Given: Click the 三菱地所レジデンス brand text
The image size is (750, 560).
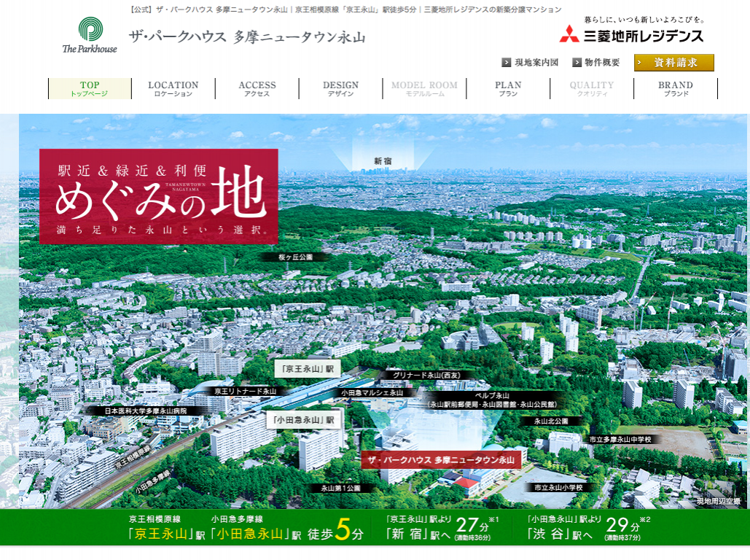Looking at the screenshot, I should [643, 35].
